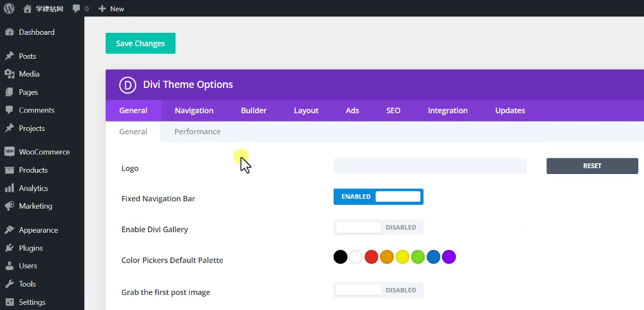
Task: Open Plugins via plug icon
Action: click(x=9, y=248)
